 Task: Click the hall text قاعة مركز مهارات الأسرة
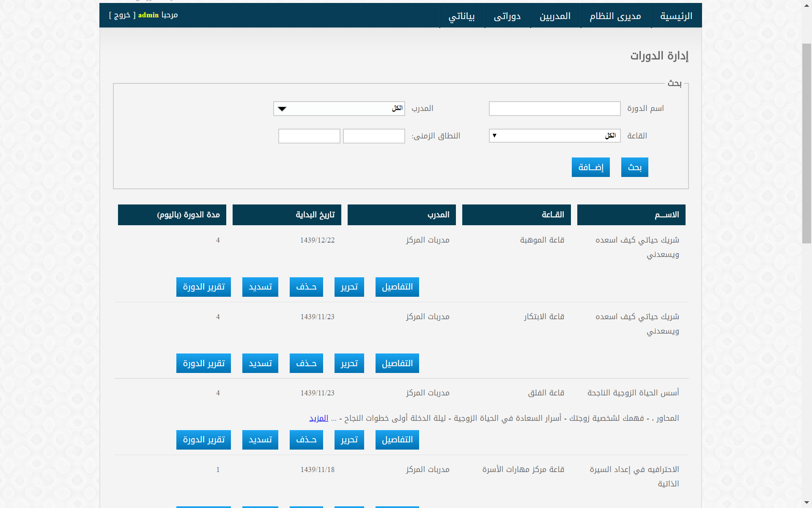[523, 469]
